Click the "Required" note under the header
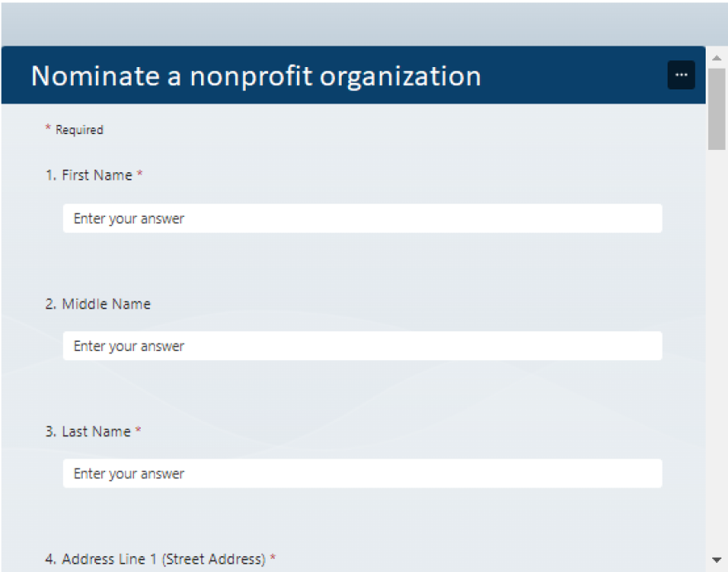Image resolution: width=728 pixels, height=572 pixels. point(79,130)
